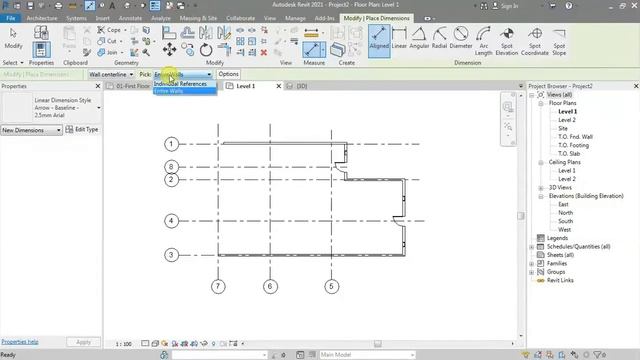Switch to the Architecture ribbon tab

(x=42, y=18)
